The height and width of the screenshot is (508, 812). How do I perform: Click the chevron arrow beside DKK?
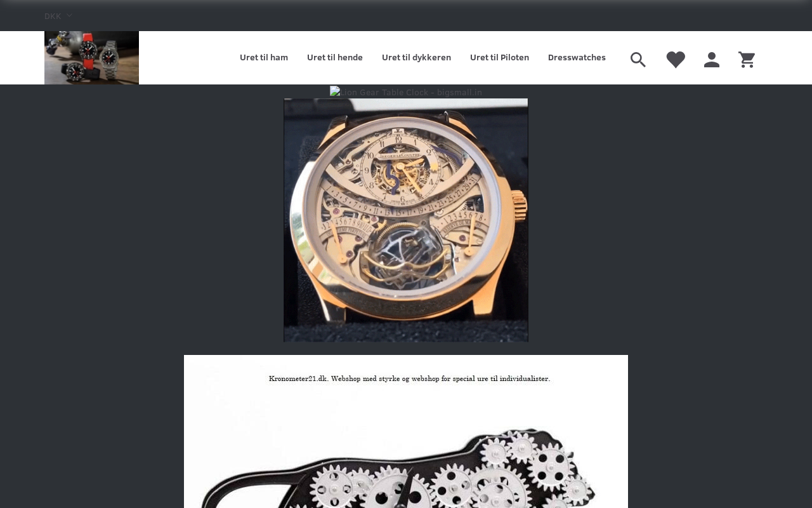pyautogui.click(x=69, y=15)
